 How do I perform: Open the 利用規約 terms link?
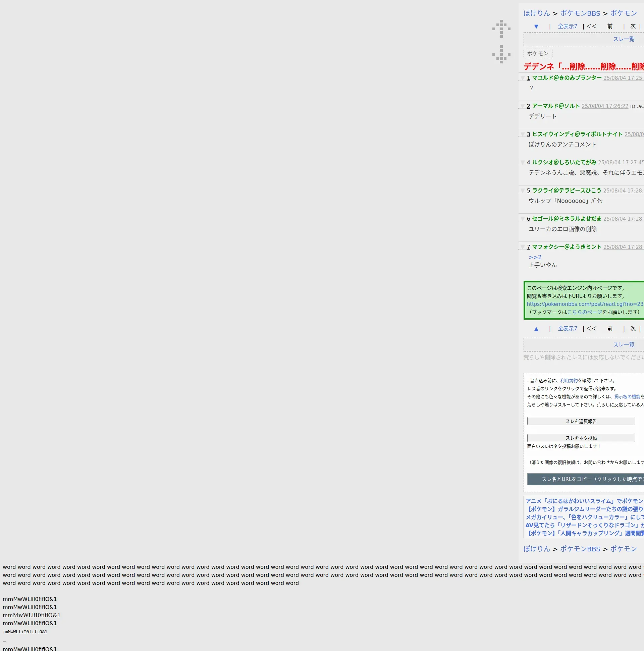tap(569, 381)
